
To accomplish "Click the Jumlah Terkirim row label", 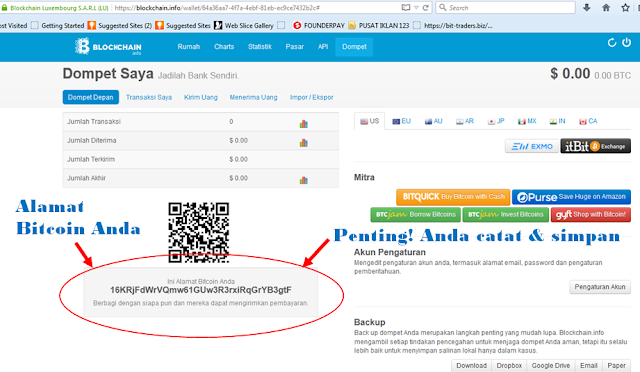I will [x=91, y=159].
